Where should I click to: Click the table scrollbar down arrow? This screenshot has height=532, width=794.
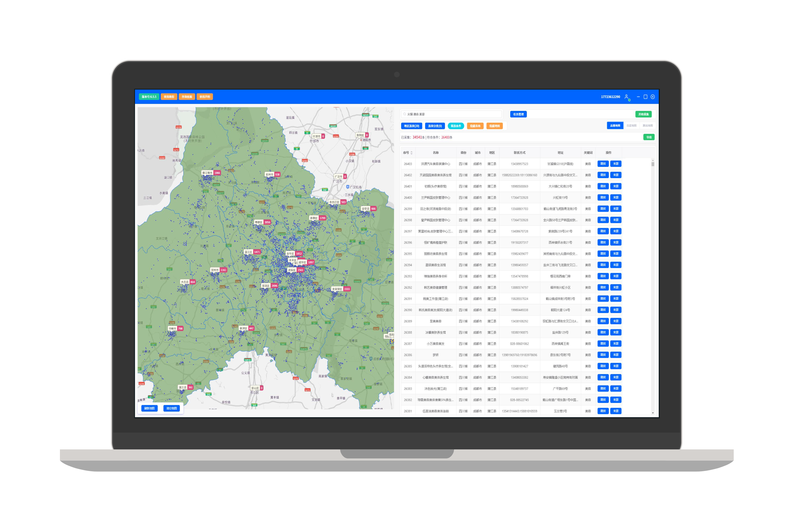[x=653, y=413]
